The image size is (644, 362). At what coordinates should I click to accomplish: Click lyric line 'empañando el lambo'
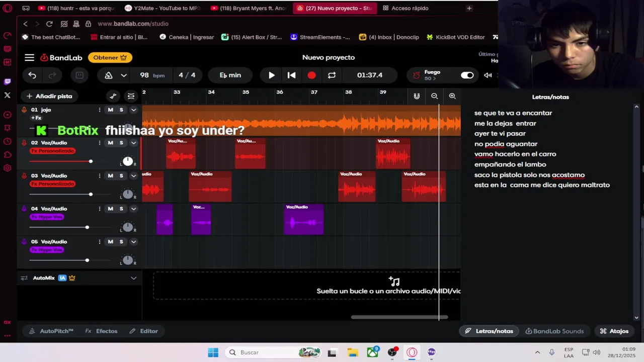(510, 164)
